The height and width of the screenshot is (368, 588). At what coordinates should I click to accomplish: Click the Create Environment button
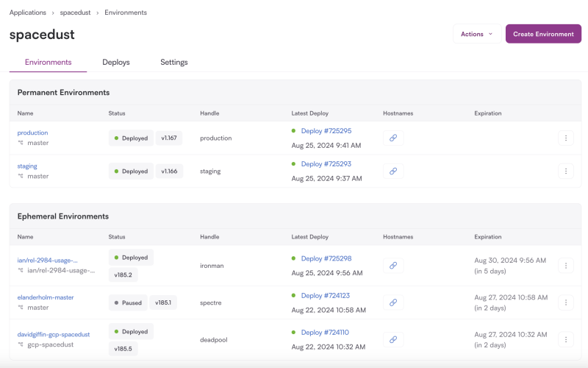[543, 34]
